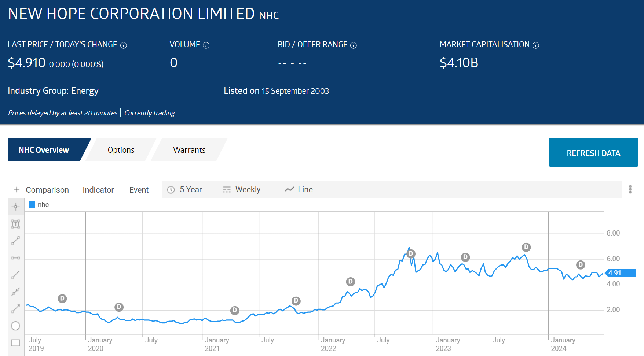The image size is (644, 356).
Task: Click dividend marker after July 2023
Action: [526, 247]
